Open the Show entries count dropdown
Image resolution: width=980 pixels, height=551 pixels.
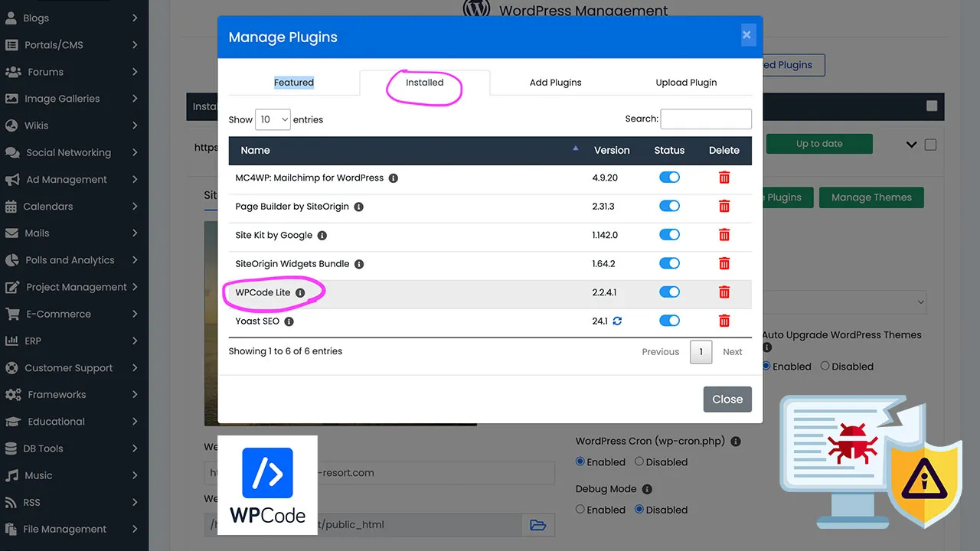pyautogui.click(x=273, y=119)
